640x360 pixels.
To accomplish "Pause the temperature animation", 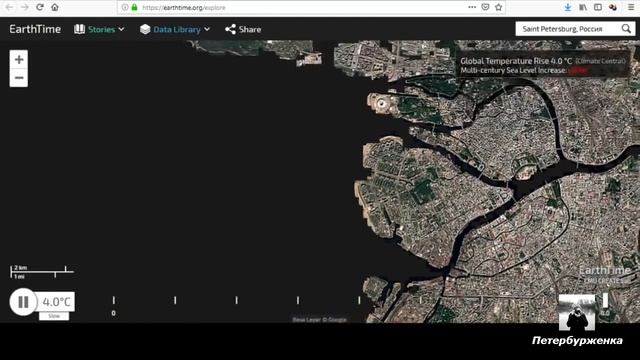I will click(23, 302).
